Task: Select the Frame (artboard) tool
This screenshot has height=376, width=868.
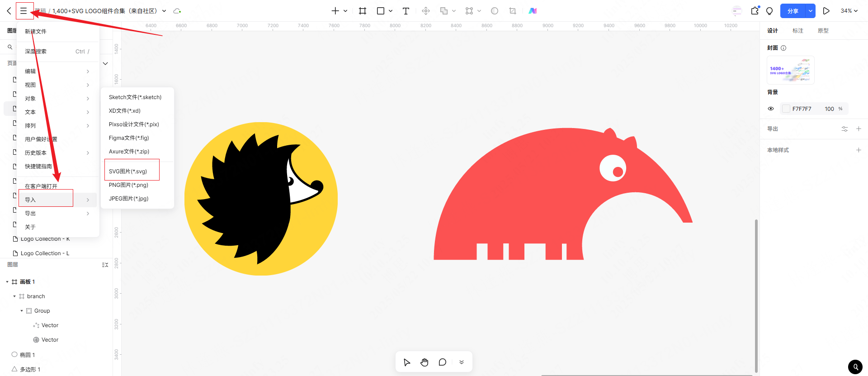Action: click(x=363, y=11)
